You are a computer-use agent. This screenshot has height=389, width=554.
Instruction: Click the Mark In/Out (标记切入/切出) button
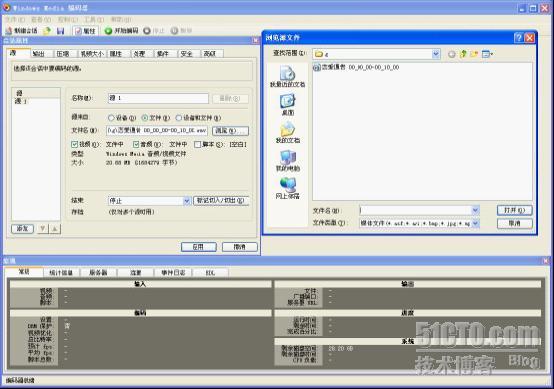point(221,200)
